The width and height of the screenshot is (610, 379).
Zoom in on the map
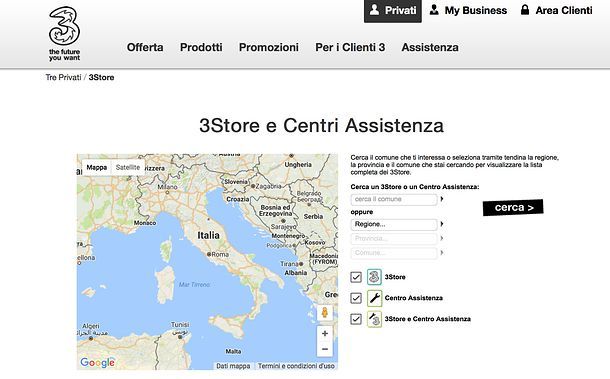(x=324, y=333)
